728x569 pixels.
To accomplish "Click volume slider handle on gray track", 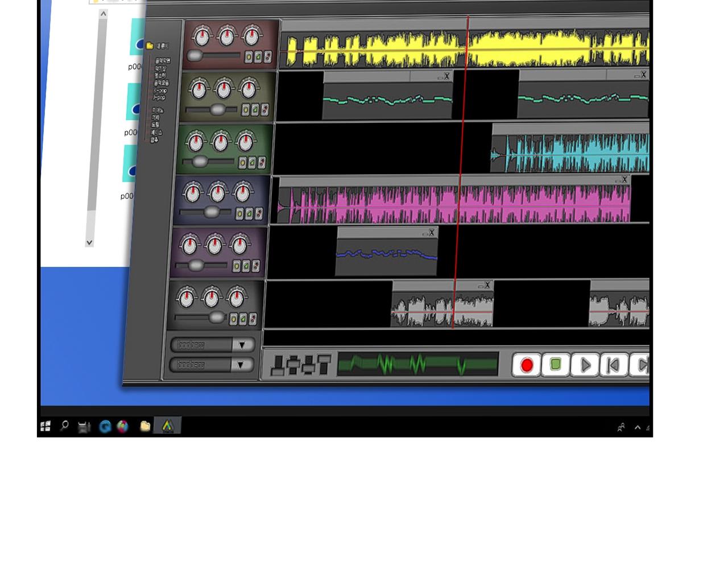I will click(216, 318).
